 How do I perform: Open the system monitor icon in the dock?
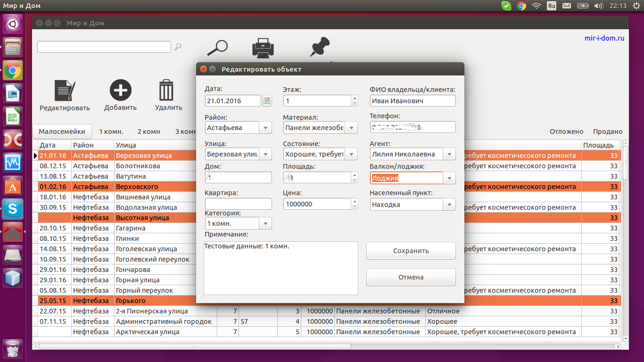point(13,163)
